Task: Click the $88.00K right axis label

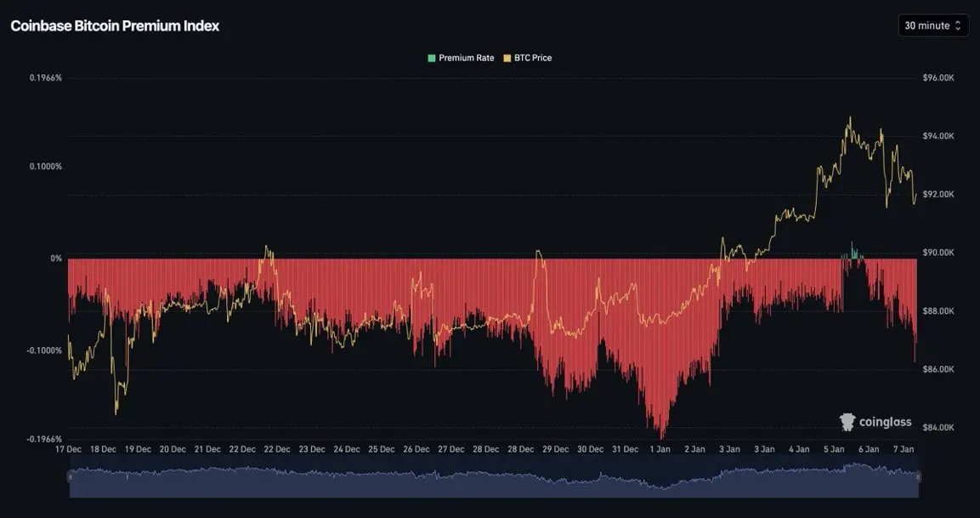Action: (938, 311)
